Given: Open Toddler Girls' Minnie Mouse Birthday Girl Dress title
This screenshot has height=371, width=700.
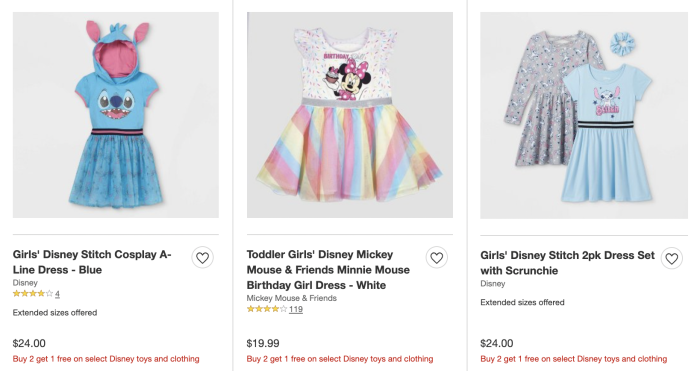Looking at the screenshot, I should coord(328,270).
